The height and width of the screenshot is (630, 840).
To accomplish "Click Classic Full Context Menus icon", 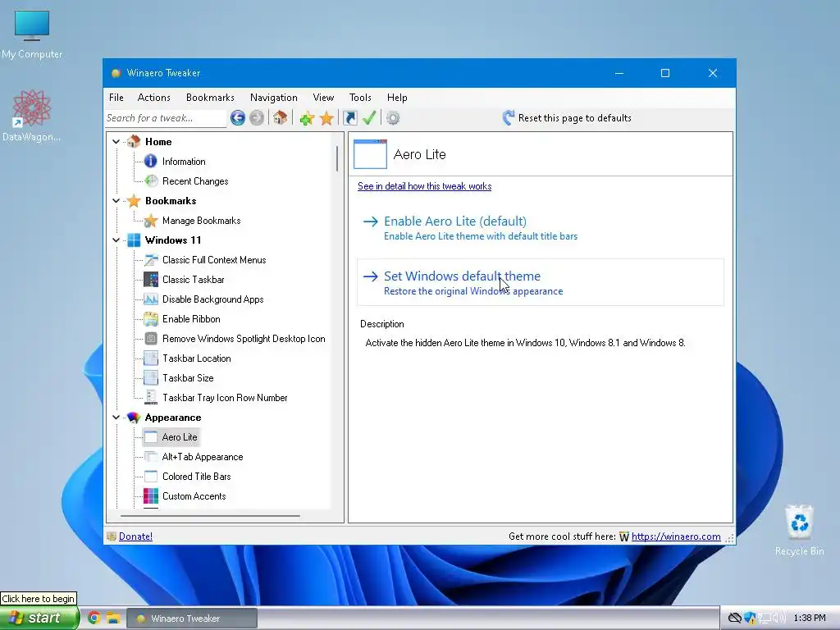I will [x=151, y=260].
